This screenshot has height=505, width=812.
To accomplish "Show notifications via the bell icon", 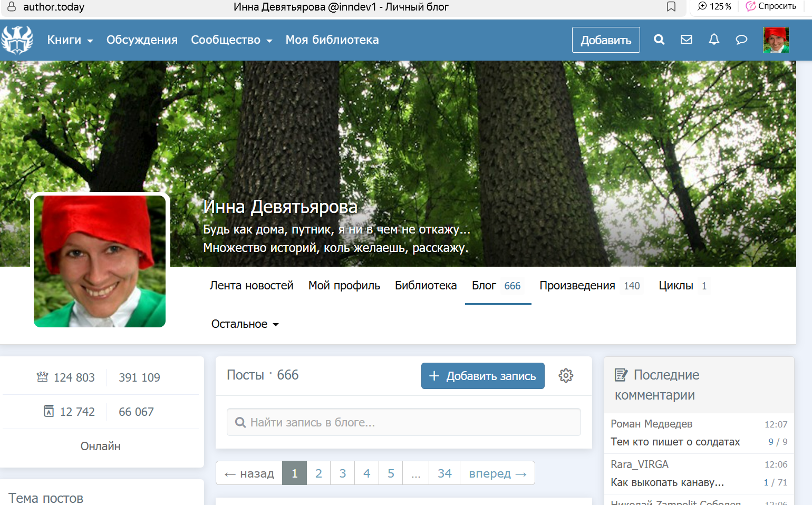I will tap(714, 40).
